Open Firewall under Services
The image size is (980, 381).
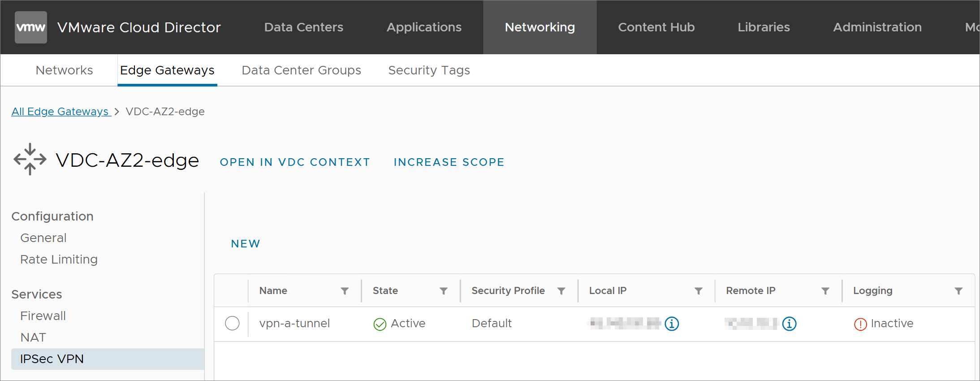43,316
